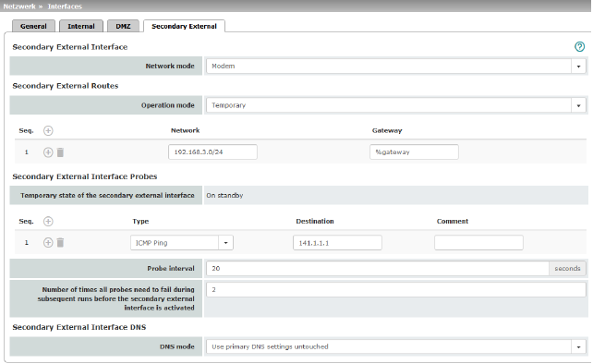Screen dimensions: 593x364
Task: Expand the ICMP Ping type dropdown
Action: tap(182, 243)
